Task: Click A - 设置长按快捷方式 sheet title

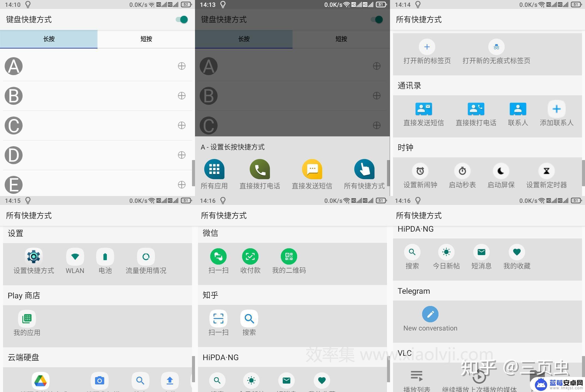Action: 233,147
